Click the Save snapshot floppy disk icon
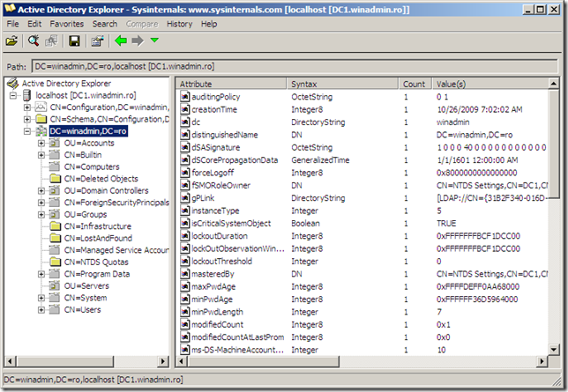568x392 pixels. click(74, 41)
